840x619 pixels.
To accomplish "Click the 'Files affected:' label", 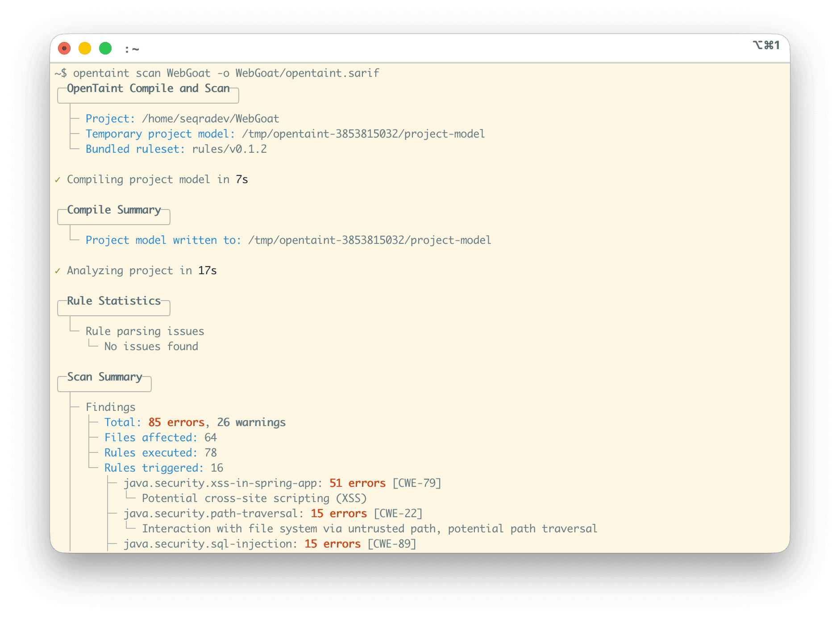I will tap(151, 438).
